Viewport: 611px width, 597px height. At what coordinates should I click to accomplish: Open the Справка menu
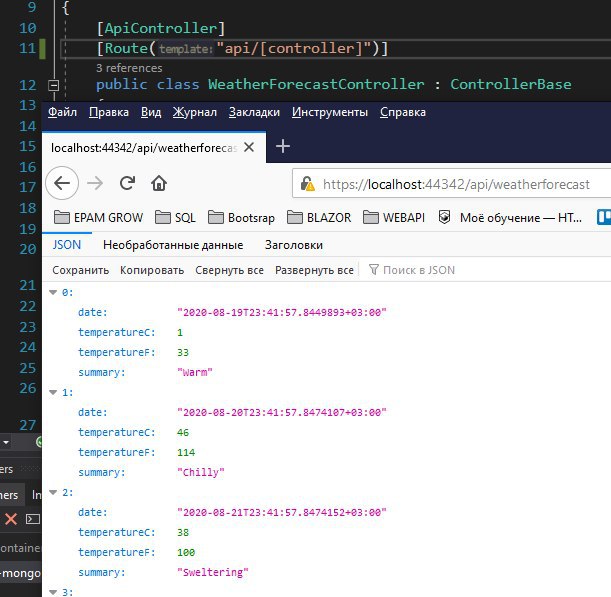click(403, 112)
